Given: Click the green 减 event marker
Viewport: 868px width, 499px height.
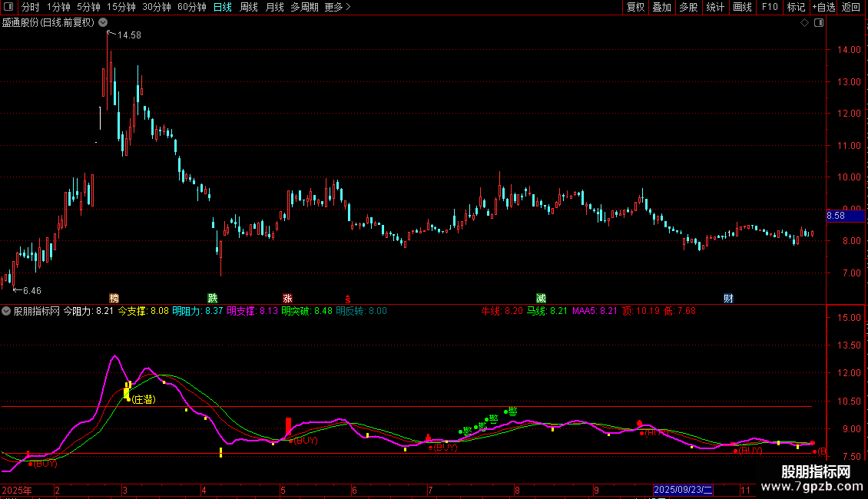Looking at the screenshot, I should [542, 298].
